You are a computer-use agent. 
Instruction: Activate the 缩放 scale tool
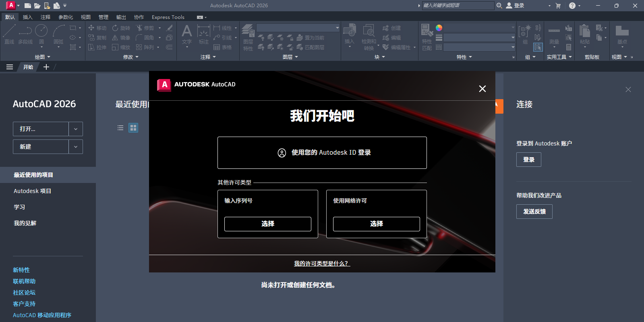pos(121,47)
